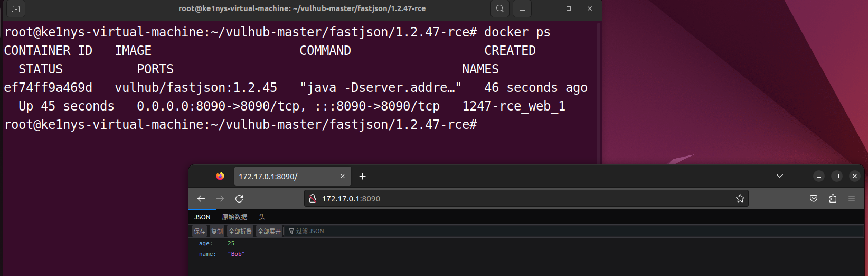Click the insecure connection padlock icon
The image size is (868, 276).
coord(313,199)
